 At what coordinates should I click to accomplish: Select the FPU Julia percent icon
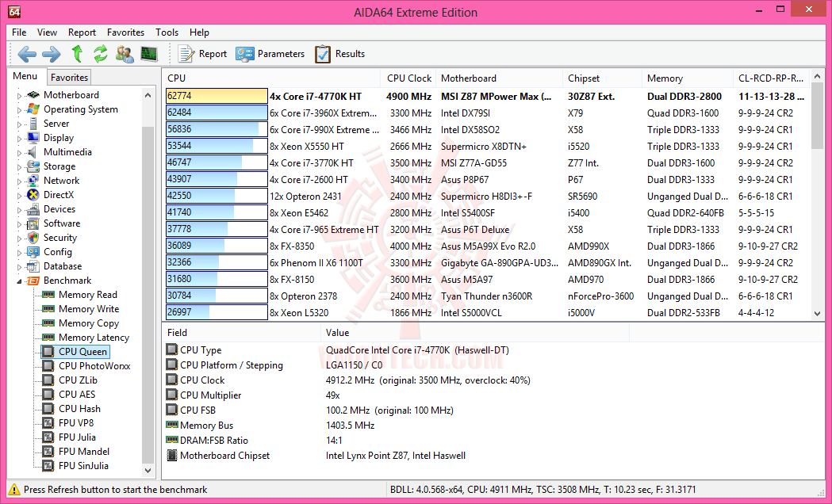pyautogui.click(x=48, y=437)
